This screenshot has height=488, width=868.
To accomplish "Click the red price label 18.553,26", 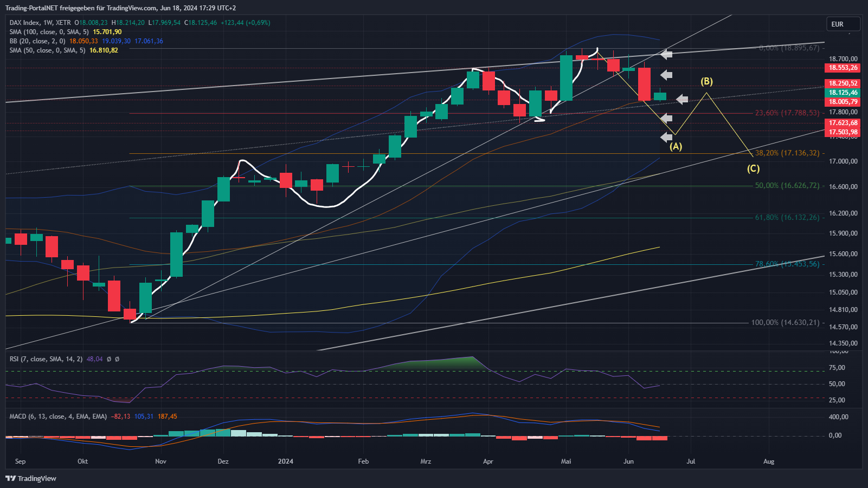I will tap(843, 68).
